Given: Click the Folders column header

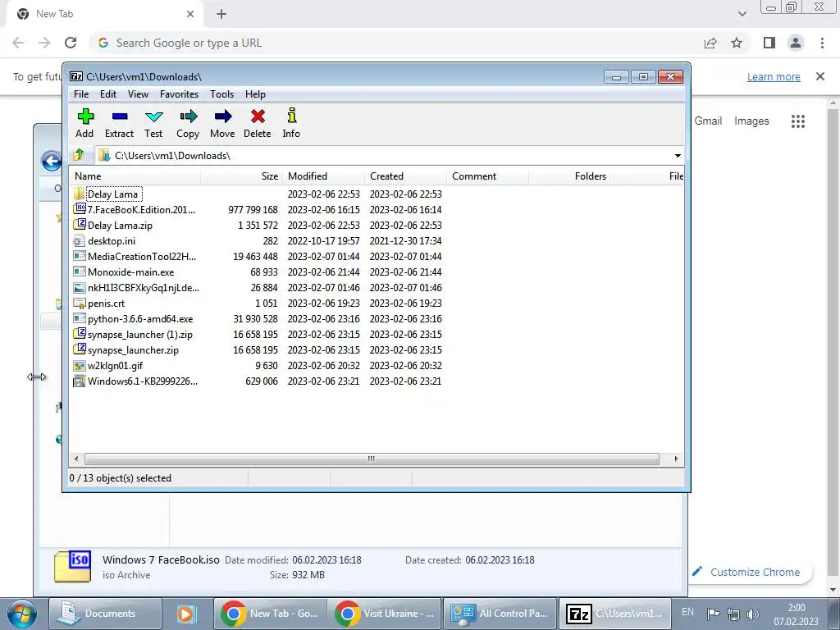Looking at the screenshot, I should tap(569, 176).
